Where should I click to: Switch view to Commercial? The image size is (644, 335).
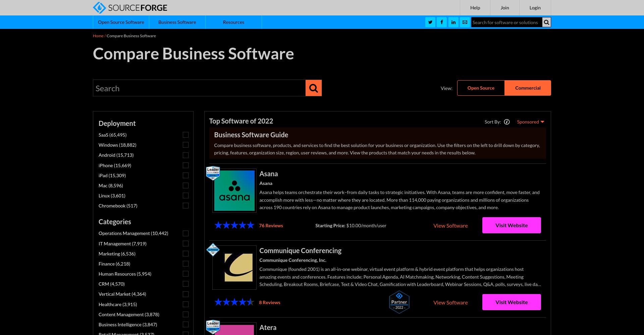528,88
